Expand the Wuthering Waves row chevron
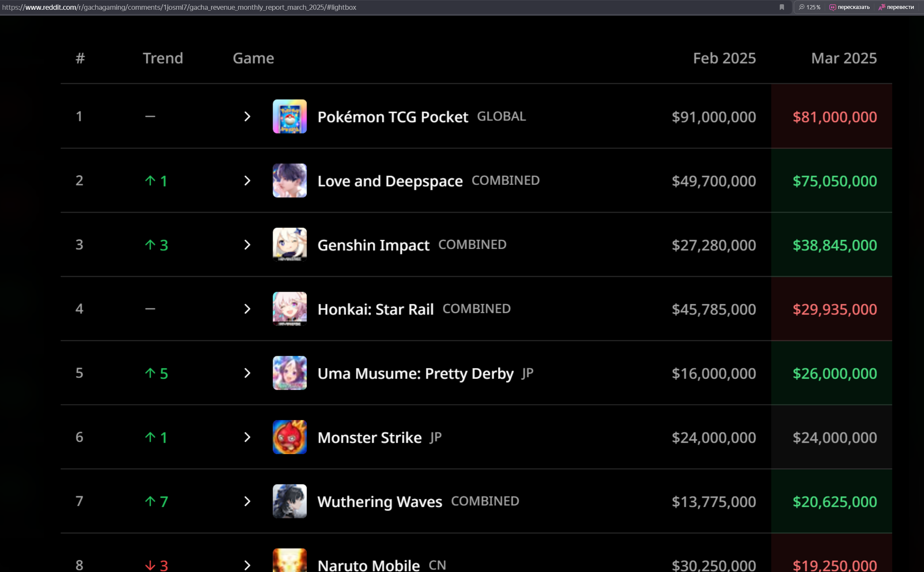 (247, 501)
